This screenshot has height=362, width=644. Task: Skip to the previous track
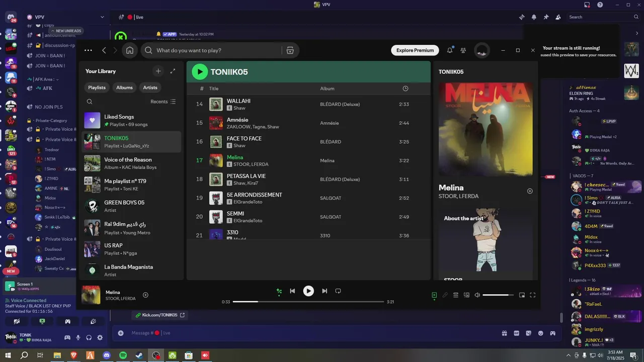(x=292, y=291)
